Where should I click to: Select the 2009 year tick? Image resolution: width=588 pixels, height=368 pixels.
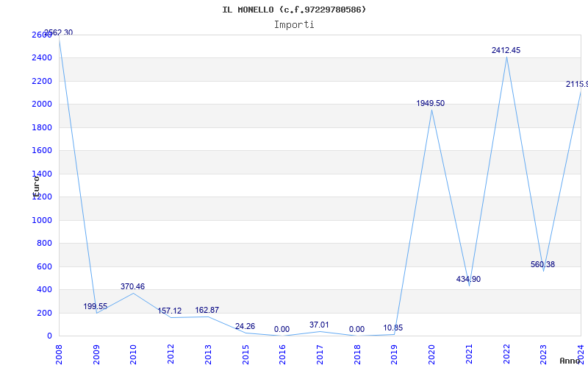(x=96, y=354)
